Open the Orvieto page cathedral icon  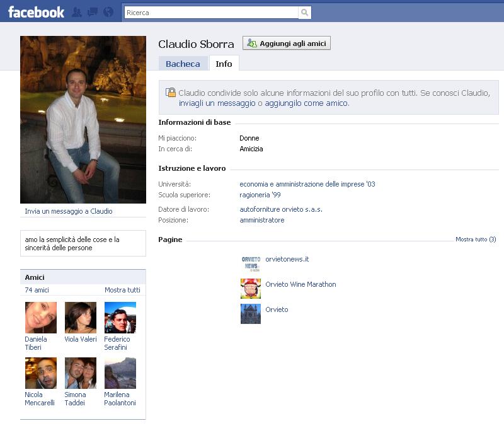pos(250,314)
